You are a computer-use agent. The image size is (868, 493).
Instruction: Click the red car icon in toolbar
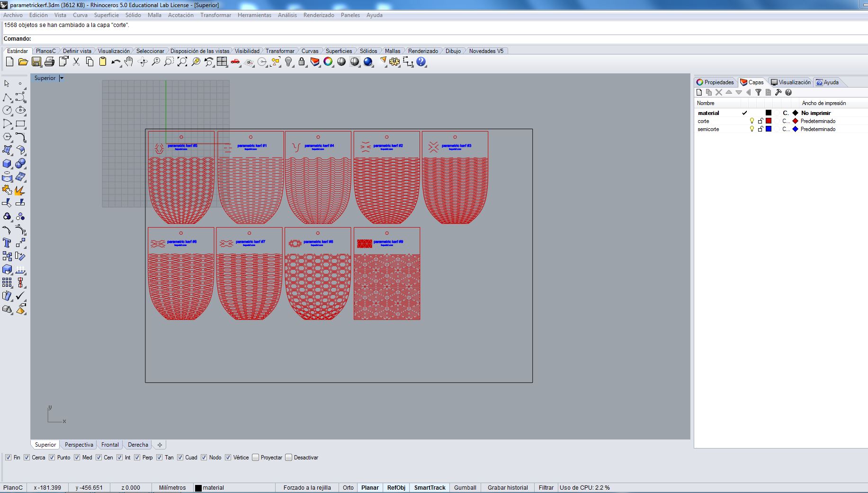235,62
